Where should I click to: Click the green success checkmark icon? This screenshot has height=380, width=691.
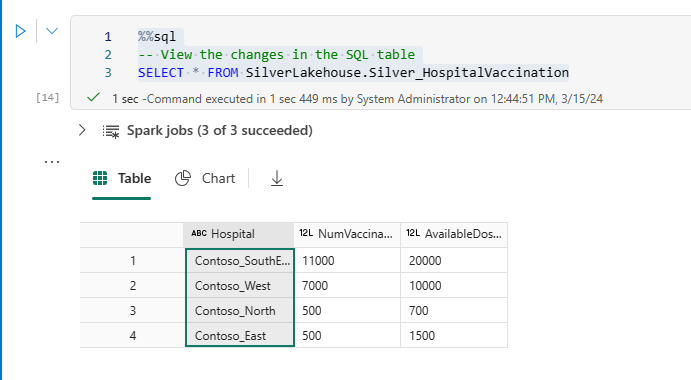pyautogui.click(x=93, y=97)
